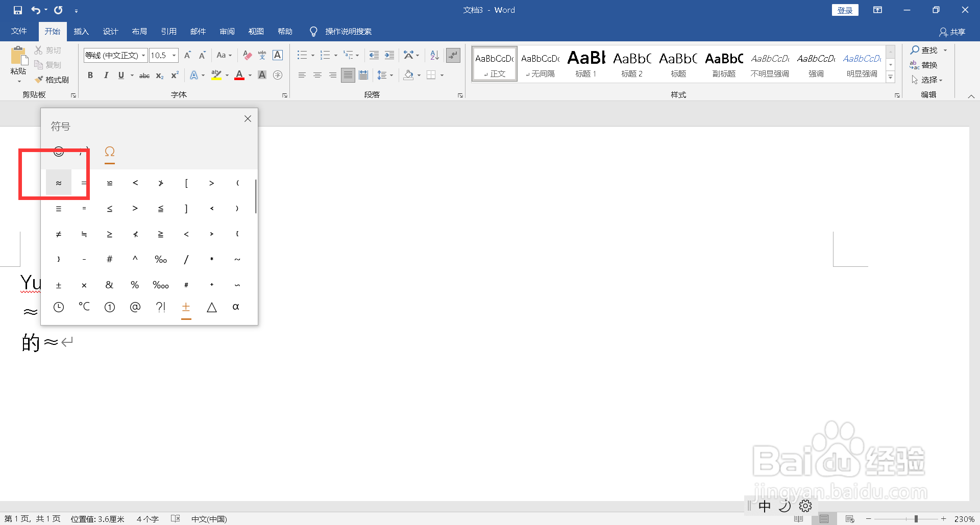Click Replace in the Editing group
This screenshot has width=980, height=525.
pyautogui.click(x=924, y=65)
